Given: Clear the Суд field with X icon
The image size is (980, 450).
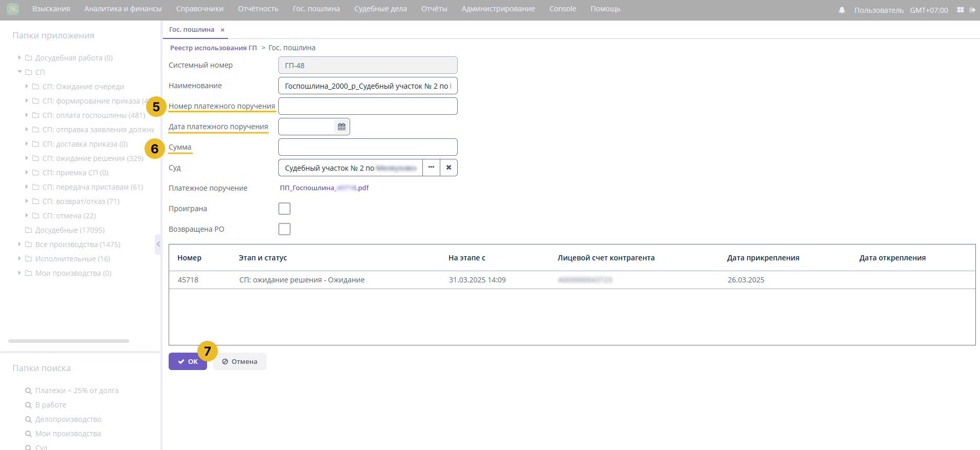Looking at the screenshot, I should point(448,168).
